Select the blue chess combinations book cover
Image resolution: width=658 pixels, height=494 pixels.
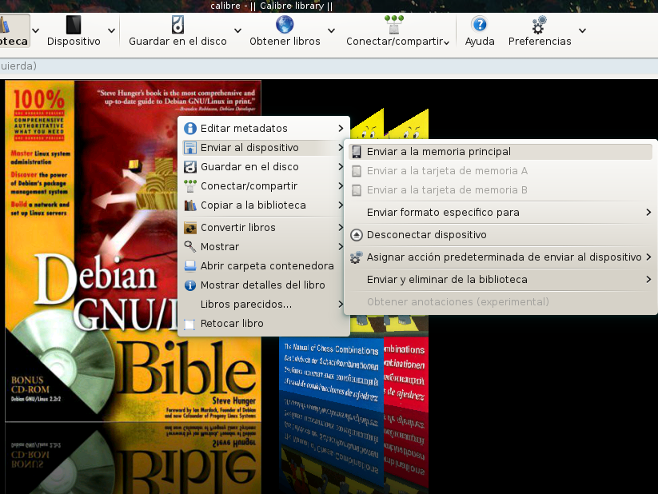tap(332, 369)
